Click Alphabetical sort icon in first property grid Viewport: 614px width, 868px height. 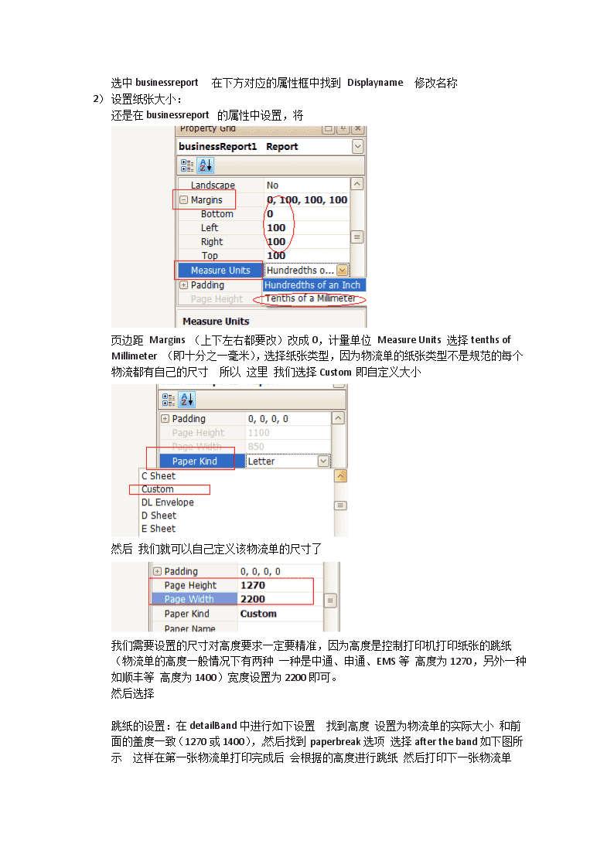(x=206, y=165)
